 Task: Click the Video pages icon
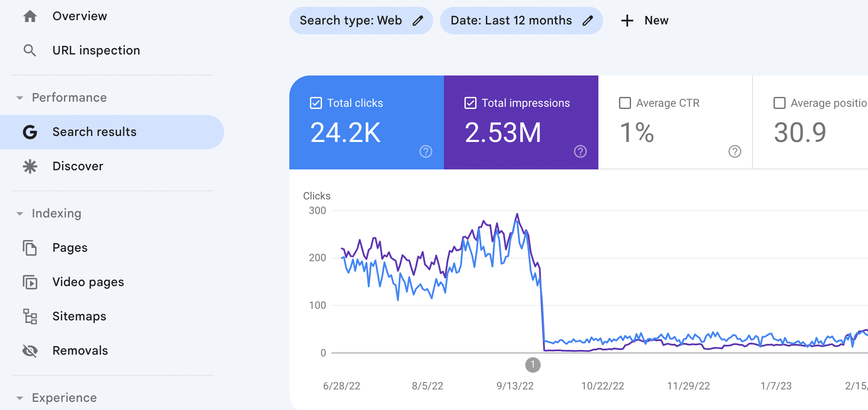(30, 282)
